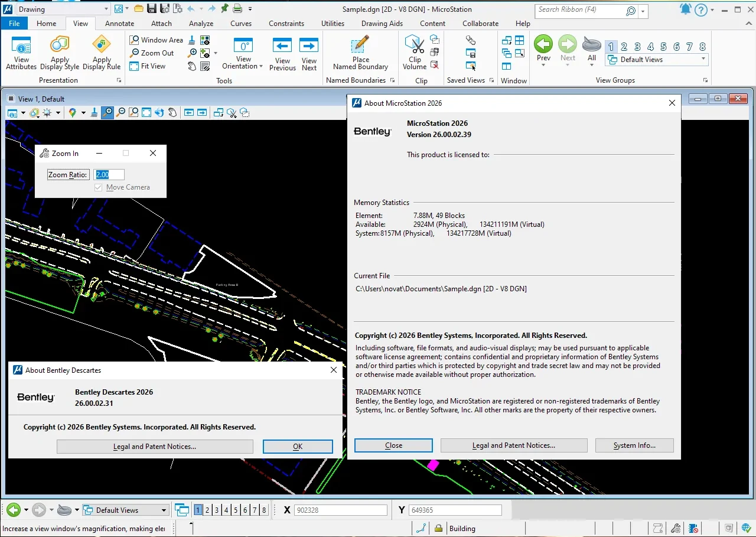Image resolution: width=756 pixels, height=537 pixels.
Task: Click the Undo arrow in quick access toolbar
Action: 191,9
